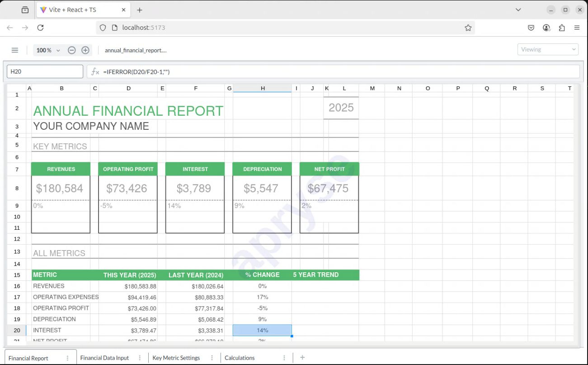
Task: Switch to the Financial Data Input sheet
Action: [x=105, y=357]
